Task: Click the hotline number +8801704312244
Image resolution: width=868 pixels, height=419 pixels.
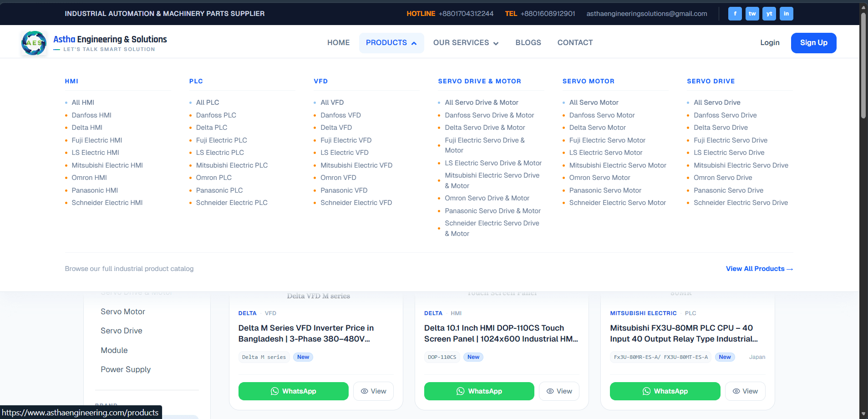Action: (466, 14)
